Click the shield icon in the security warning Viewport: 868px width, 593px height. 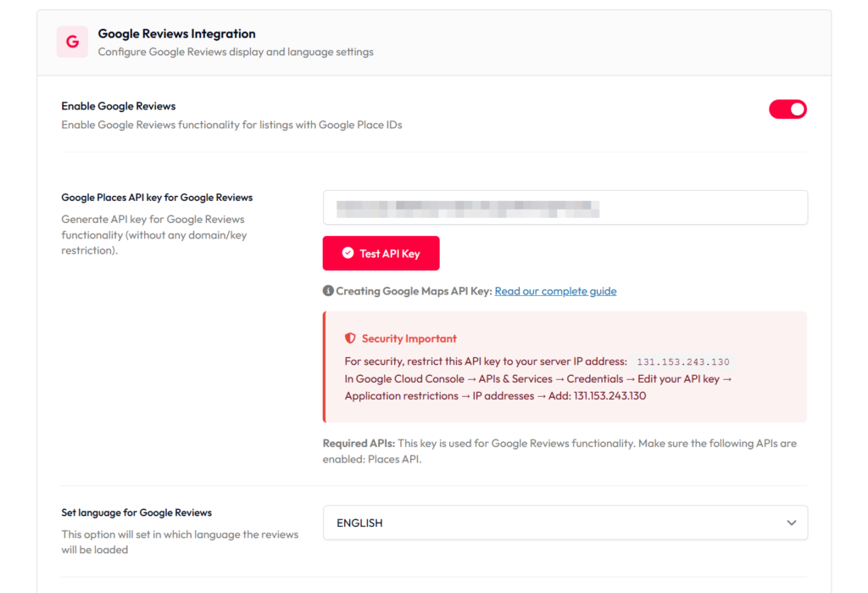[x=350, y=338]
